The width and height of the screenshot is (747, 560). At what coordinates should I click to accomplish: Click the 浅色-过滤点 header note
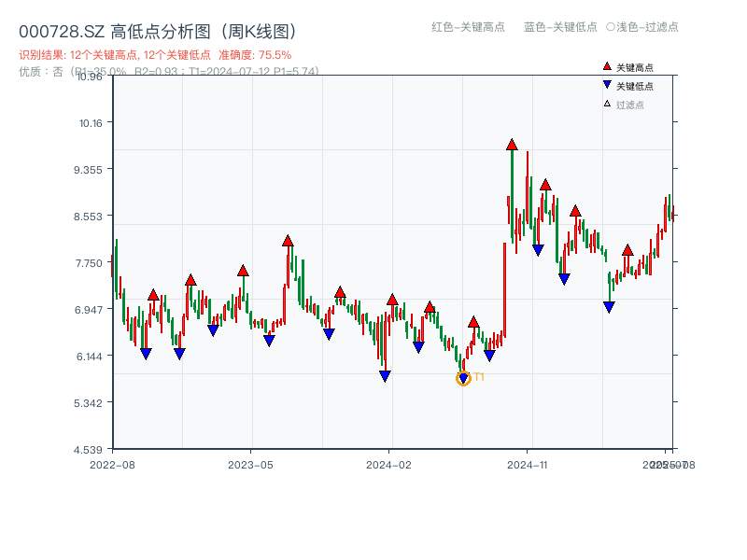coord(642,27)
